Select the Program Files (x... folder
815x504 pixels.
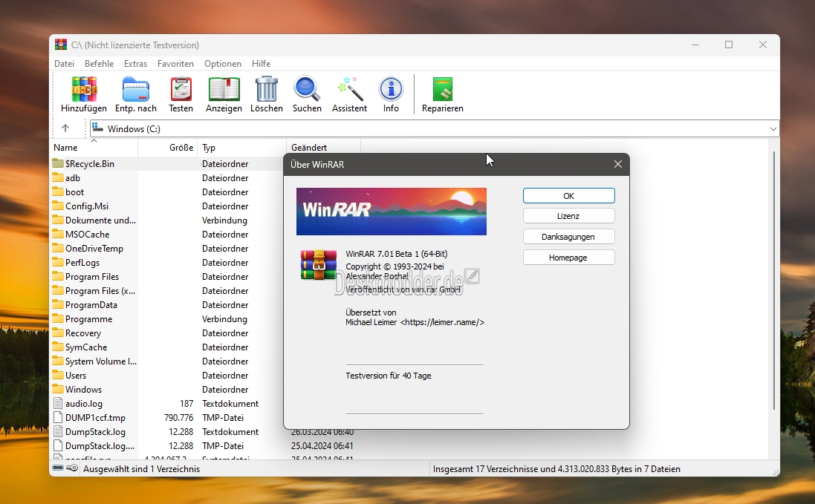100,291
